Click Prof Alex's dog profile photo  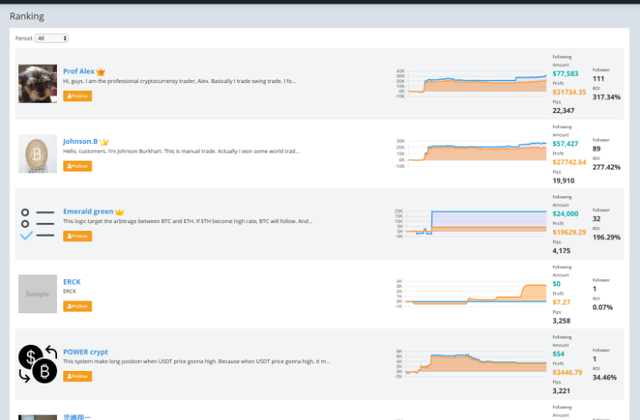point(38,84)
